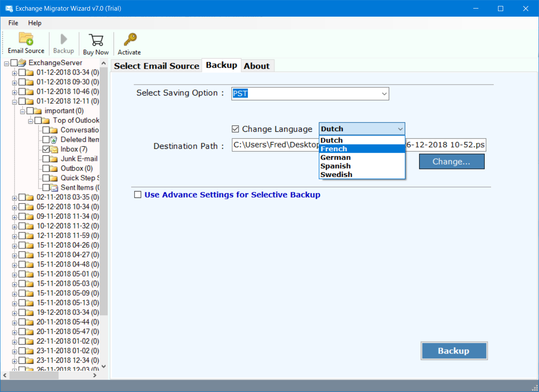
Task: Click the Deleted Items recycle bin folder icon
Action: point(54,139)
